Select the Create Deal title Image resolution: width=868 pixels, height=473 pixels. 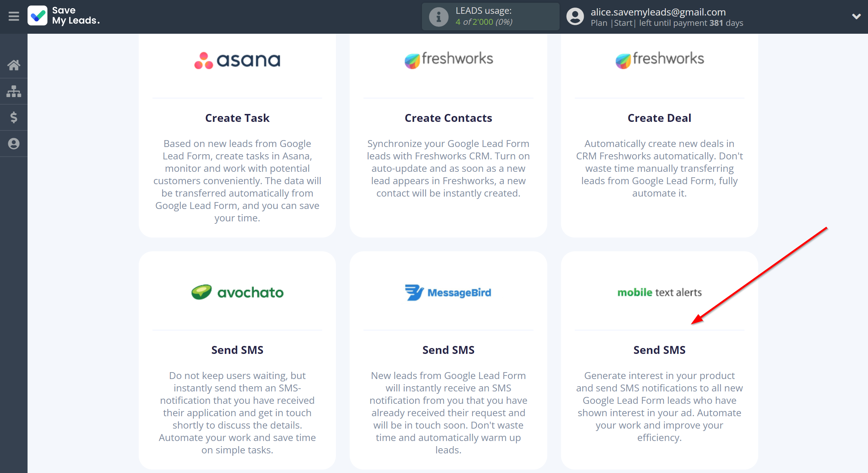point(659,118)
